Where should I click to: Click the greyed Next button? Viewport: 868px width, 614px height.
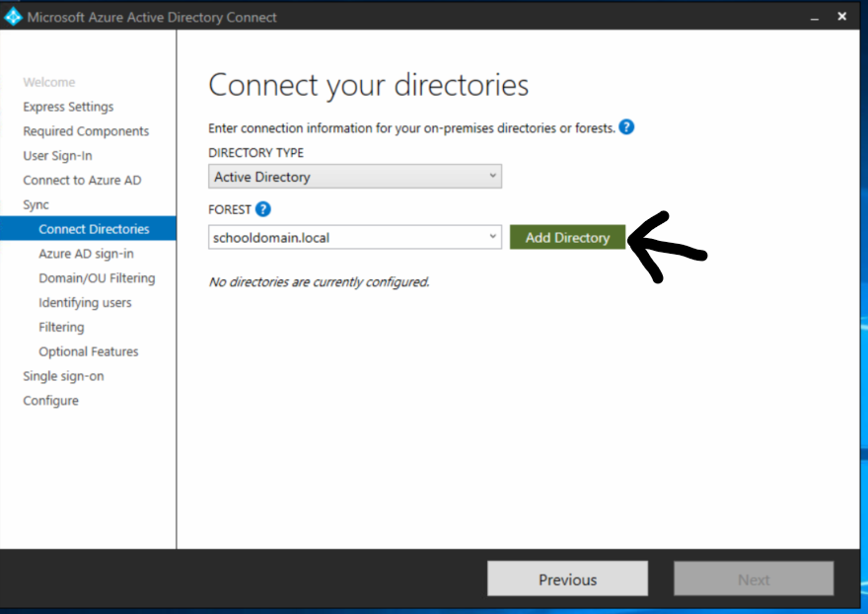pyautogui.click(x=754, y=579)
